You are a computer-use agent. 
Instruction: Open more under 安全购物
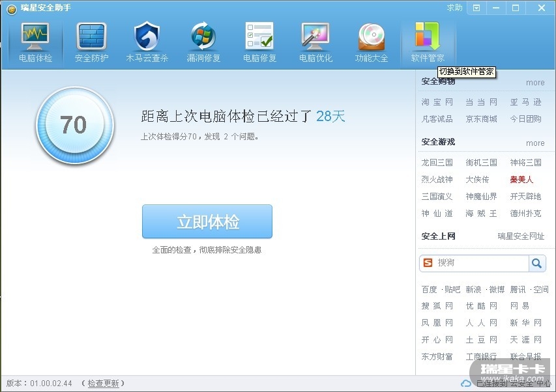click(535, 83)
